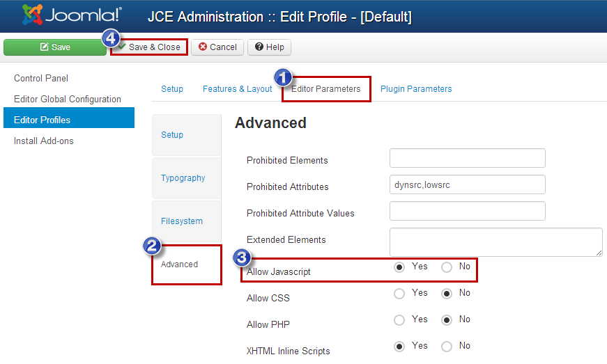607x364 pixels.
Task: Select the vertical Setup tab
Action: 187,135
